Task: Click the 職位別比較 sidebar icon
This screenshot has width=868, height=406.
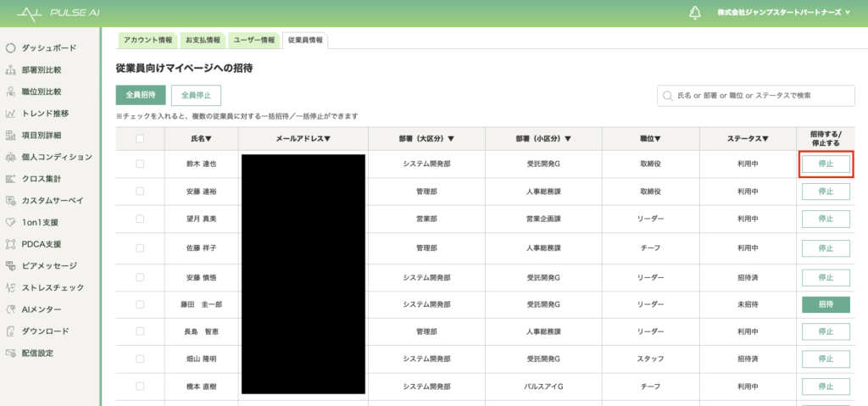Action: (10, 92)
